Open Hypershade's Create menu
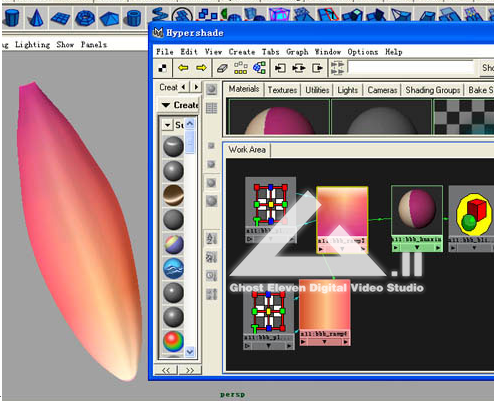 click(x=242, y=52)
